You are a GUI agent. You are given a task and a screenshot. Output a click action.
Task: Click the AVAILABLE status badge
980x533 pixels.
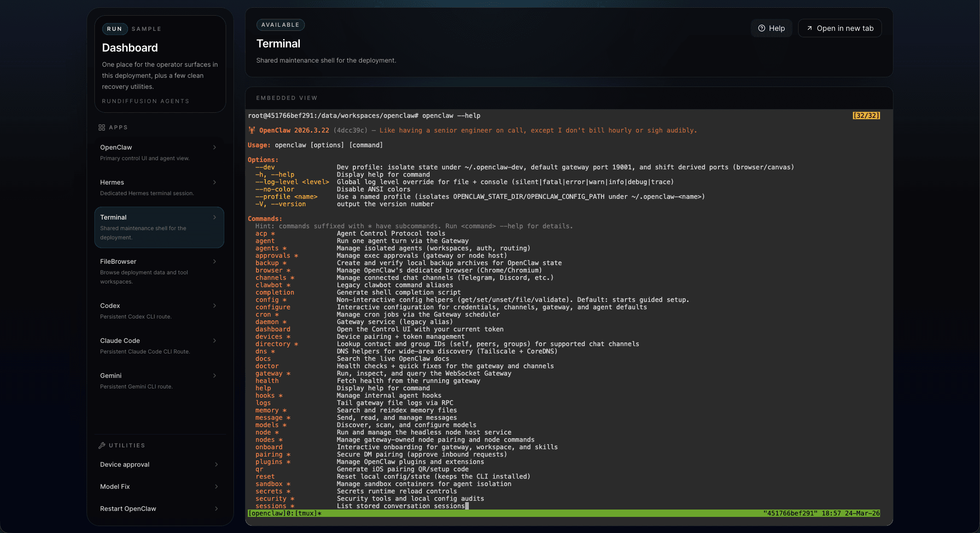tap(280, 25)
